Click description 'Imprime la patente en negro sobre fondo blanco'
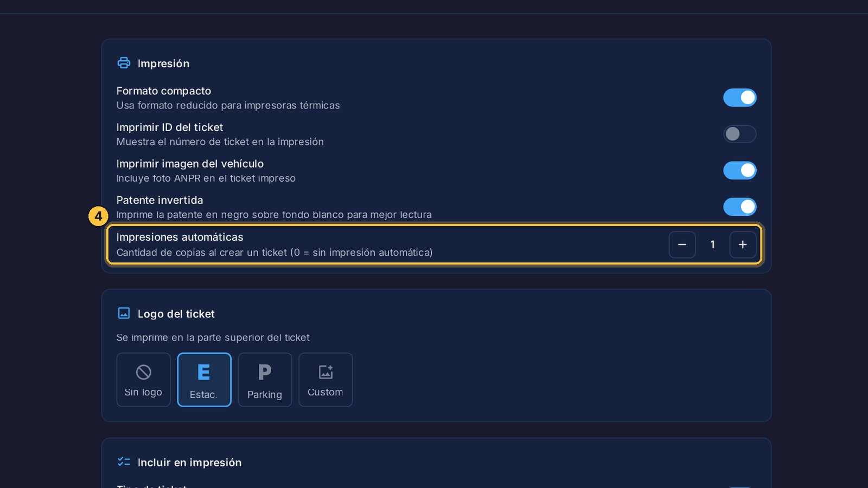 tap(274, 215)
